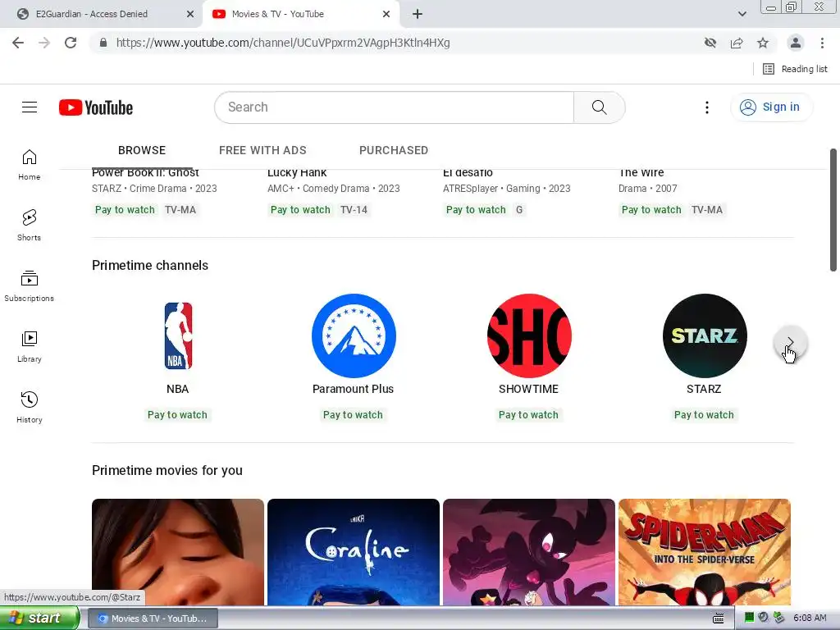This screenshot has width=840, height=630.
Task: Click the address bar URL
Action: coord(283,43)
